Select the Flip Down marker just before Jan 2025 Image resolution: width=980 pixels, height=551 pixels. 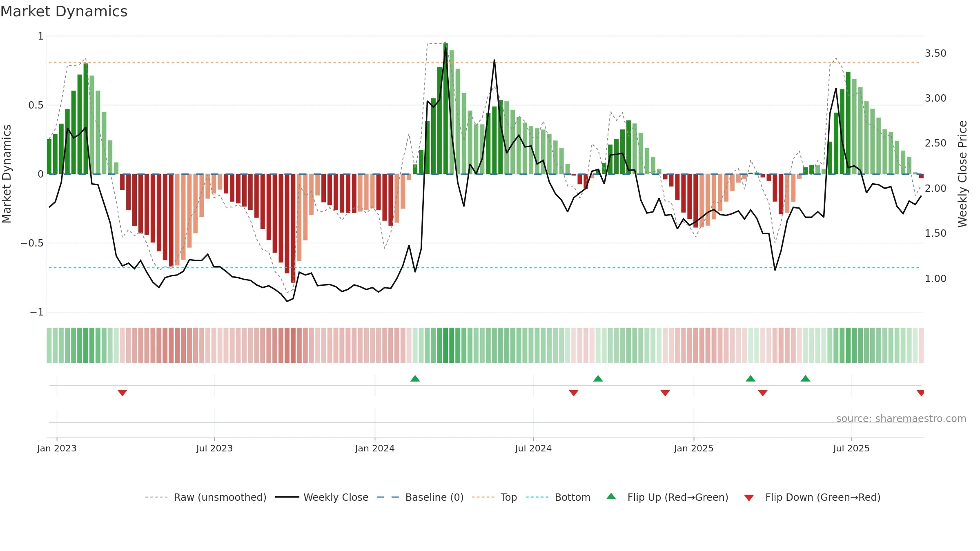[x=665, y=393]
